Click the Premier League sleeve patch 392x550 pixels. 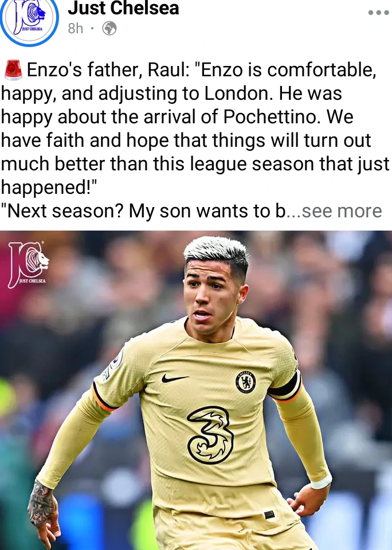click(112, 365)
